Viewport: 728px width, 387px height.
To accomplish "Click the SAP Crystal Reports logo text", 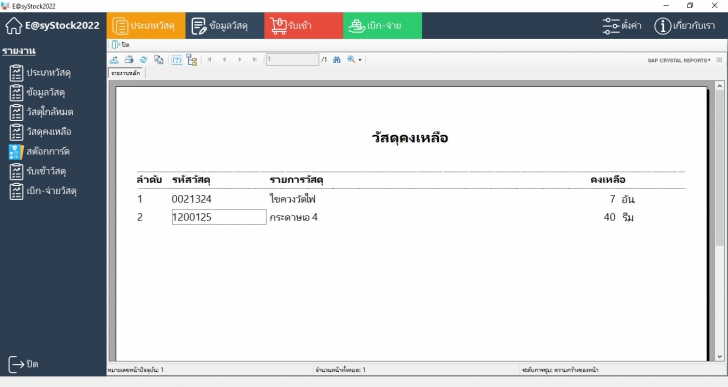I will (679, 60).
